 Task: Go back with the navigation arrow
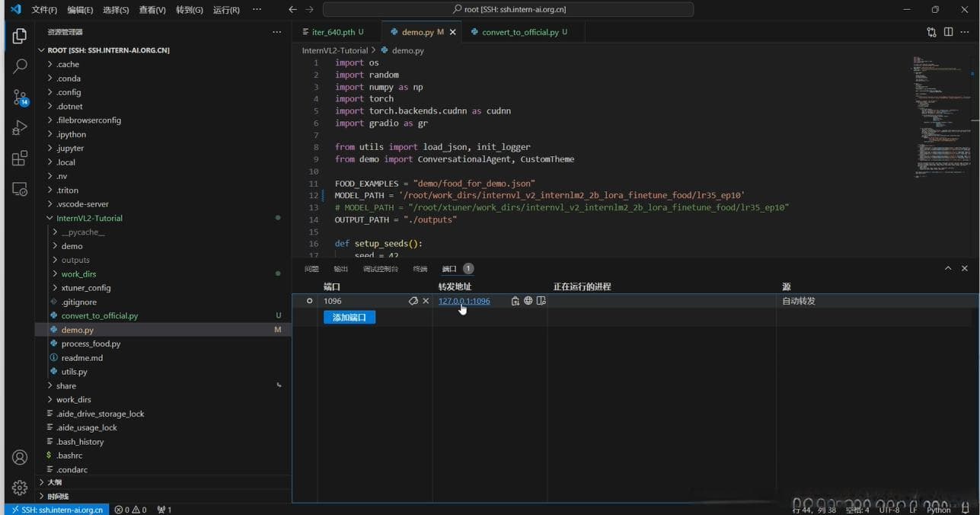(292, 10)
